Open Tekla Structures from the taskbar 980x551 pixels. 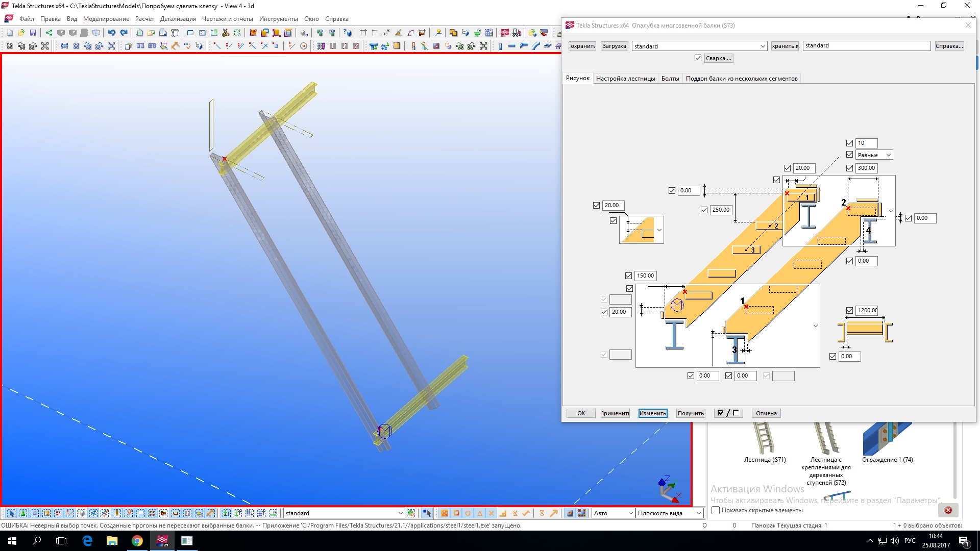[162, 541]
